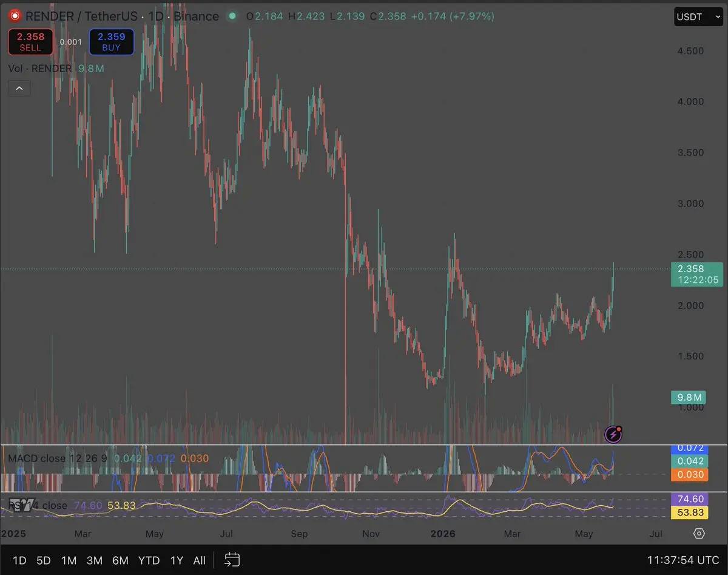Click the 4.500 price axis label

(690, 51)
